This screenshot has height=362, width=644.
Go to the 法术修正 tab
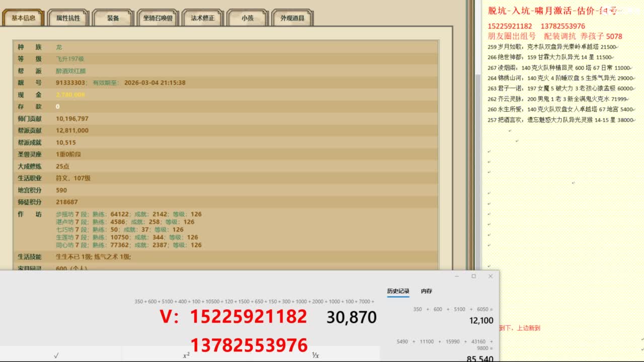[x=202, y=18]
